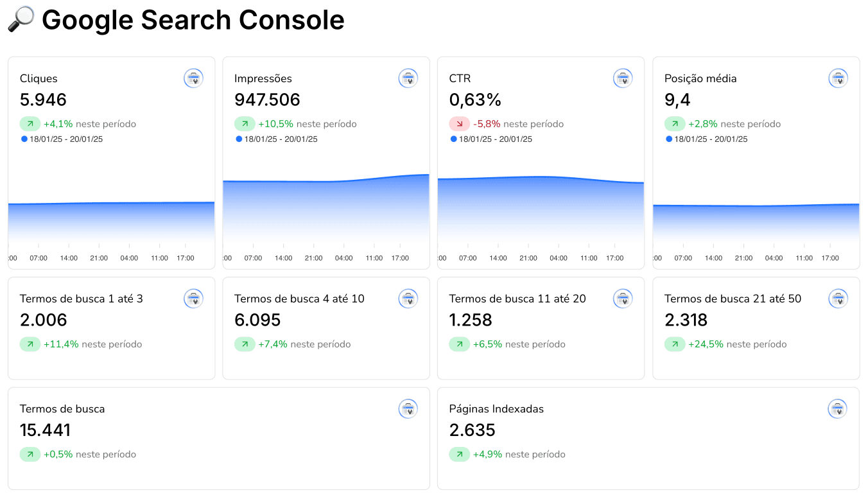Click the icon on Termos de busca 4 até 10
868x497 pixels.
[408, 299]
